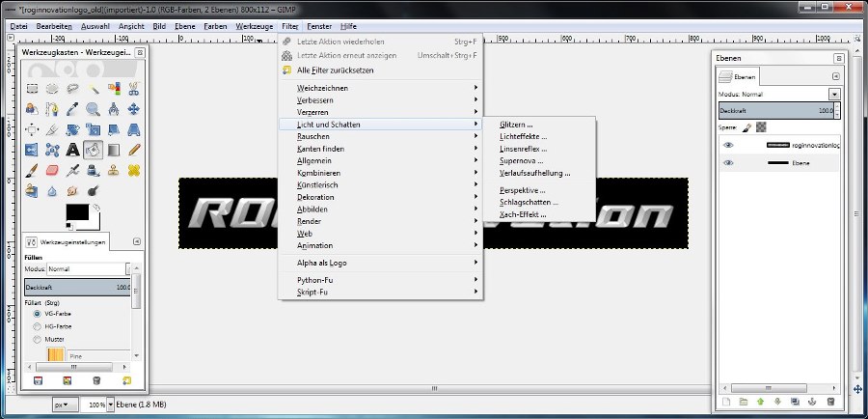Viewport: 868px width, 419px height.
Task: Pick the Heal tool
Action: (133, 170)
